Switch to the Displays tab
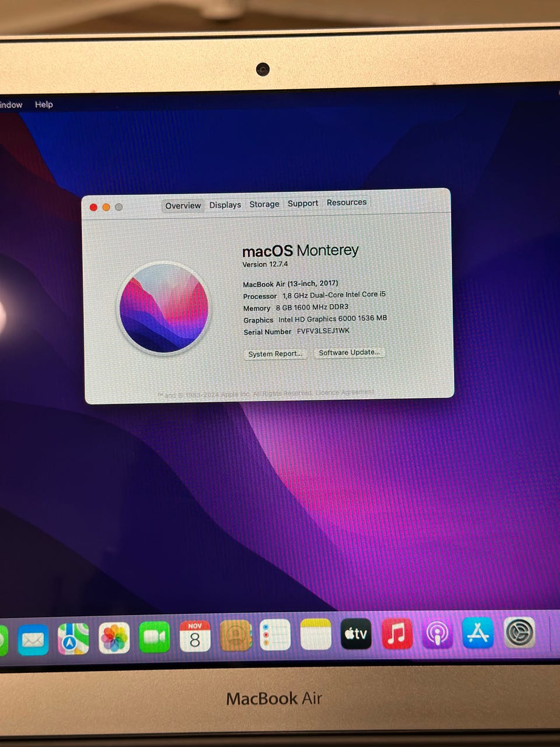 click(x=225, y=205)
